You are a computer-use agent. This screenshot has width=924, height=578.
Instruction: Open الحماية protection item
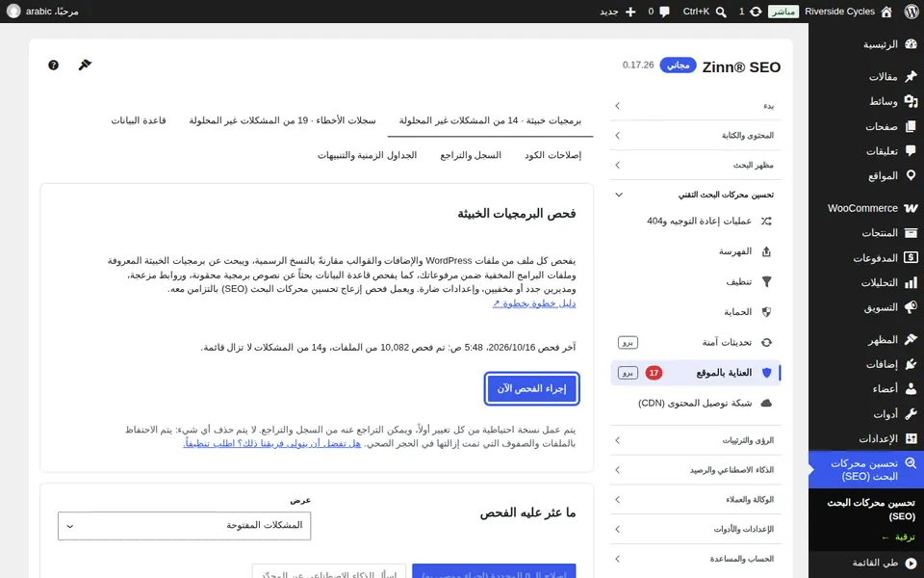point(696,312)
